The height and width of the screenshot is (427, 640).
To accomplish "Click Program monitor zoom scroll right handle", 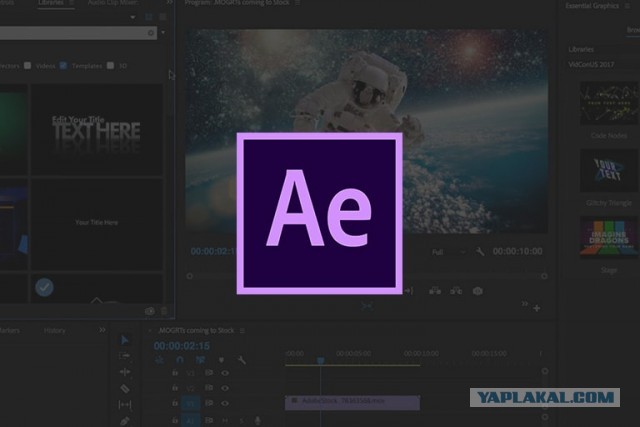I will point(544,276).
